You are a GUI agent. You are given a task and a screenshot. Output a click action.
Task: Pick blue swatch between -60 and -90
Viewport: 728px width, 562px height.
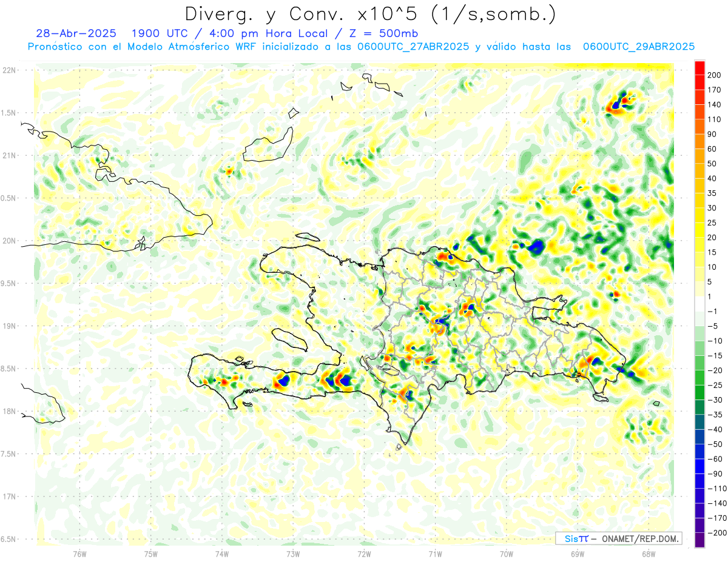point(700,466)
